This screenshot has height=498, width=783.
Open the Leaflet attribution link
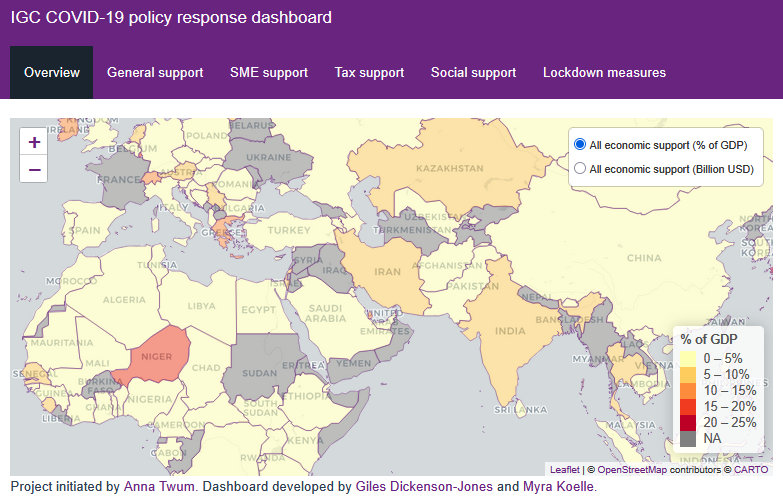[x=565, y=468]
